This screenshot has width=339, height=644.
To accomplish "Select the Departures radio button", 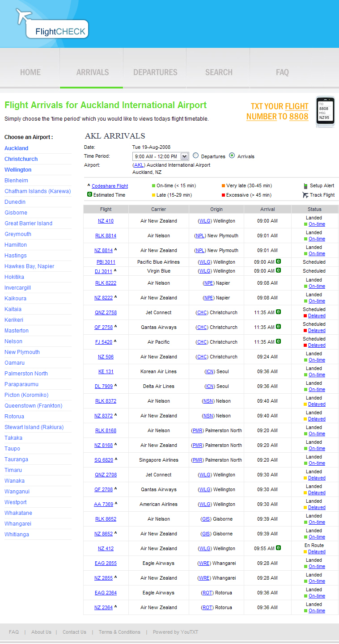I will (196, 156).
